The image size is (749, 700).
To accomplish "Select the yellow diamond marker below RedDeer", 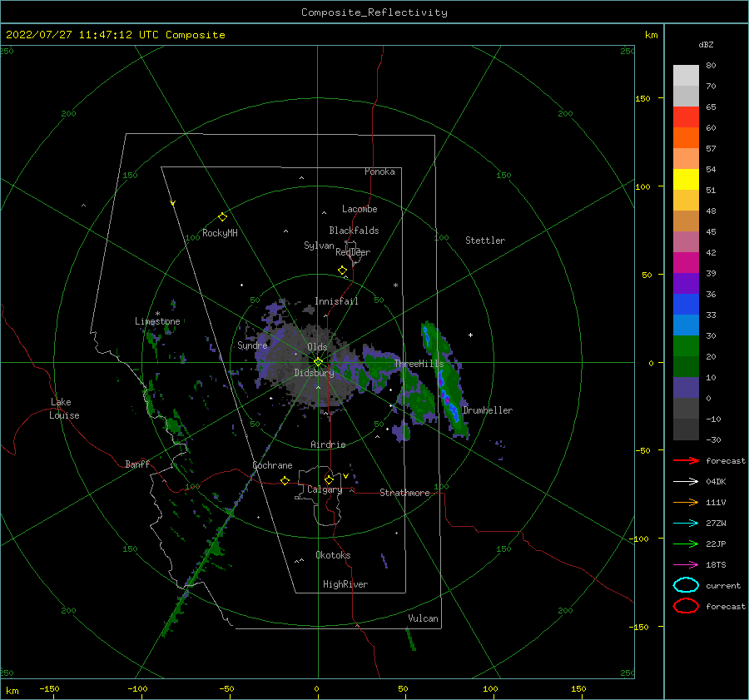I will pyautogui.click(x=343, y=271).
